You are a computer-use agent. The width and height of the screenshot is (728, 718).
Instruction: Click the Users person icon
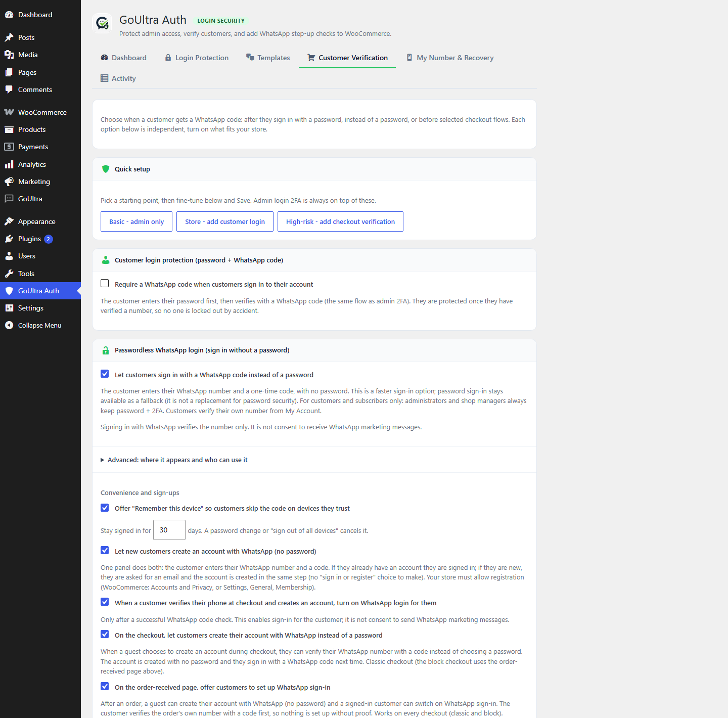point(9,256)
